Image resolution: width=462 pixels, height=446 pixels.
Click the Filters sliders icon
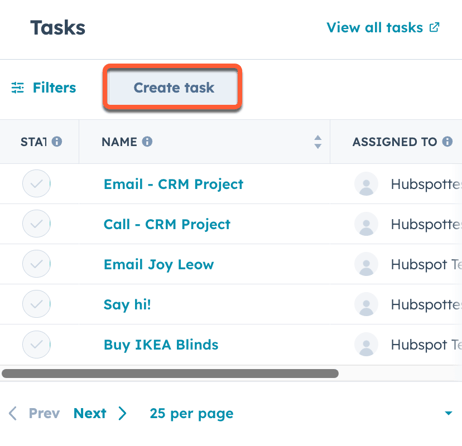tap(18, 88)
